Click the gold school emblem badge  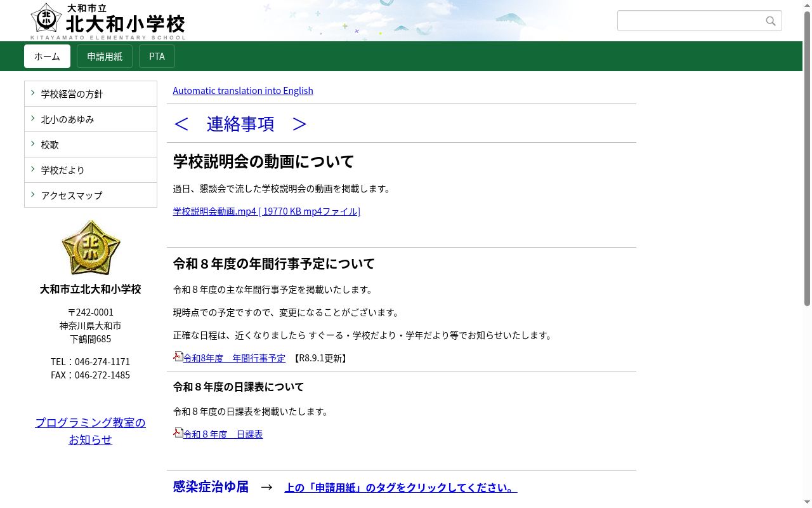(91, 248)
